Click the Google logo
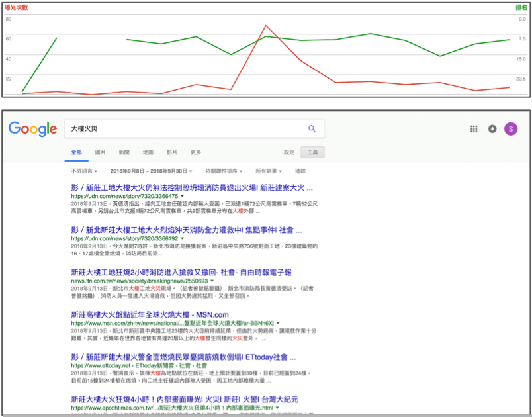 (32, 130)
